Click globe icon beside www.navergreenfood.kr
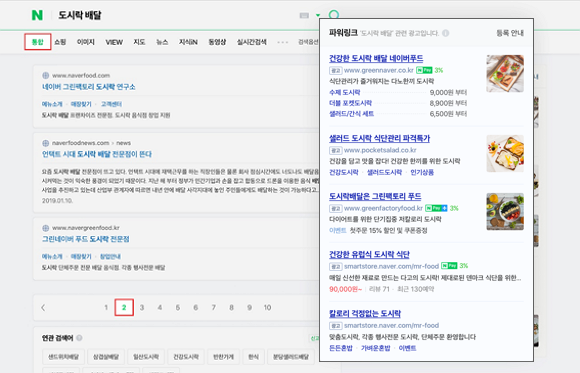 pos(45,228)
